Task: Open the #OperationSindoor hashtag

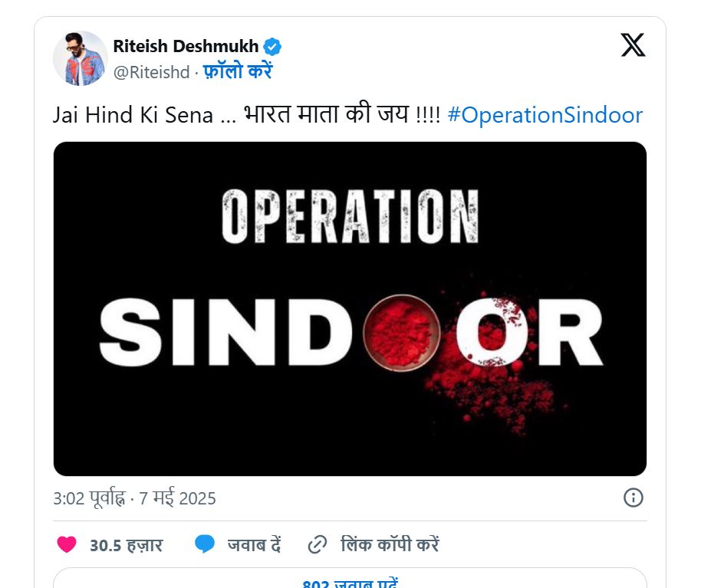Action: [x=545, y=115]
